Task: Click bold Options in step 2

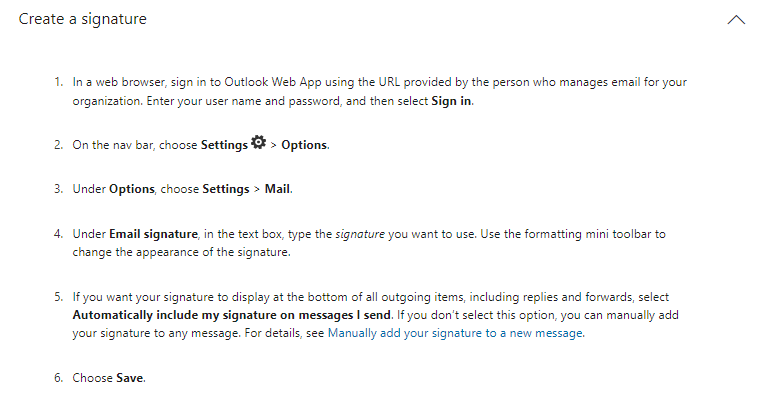Action: 304,145
